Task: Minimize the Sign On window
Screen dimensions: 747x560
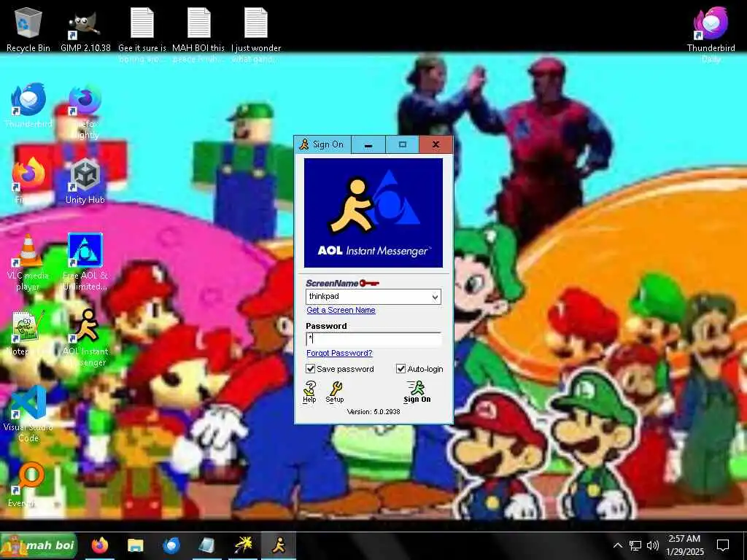Action: tap(368, 145)
